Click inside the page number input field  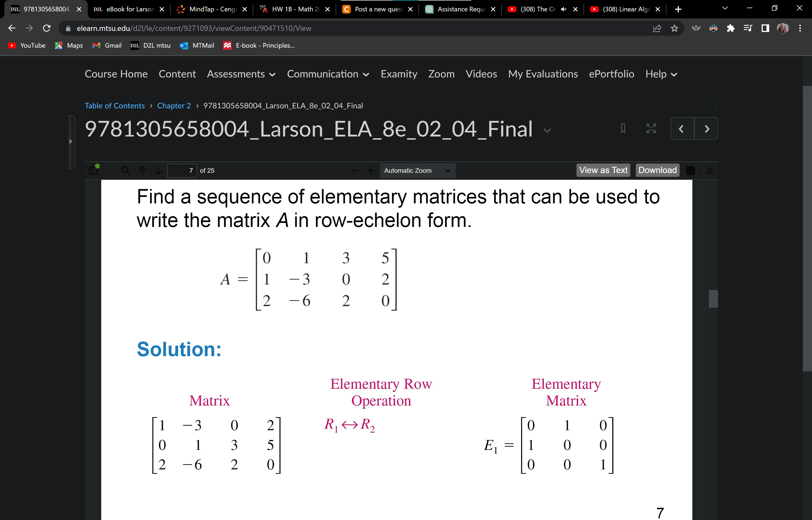click(x=182, y=170)
